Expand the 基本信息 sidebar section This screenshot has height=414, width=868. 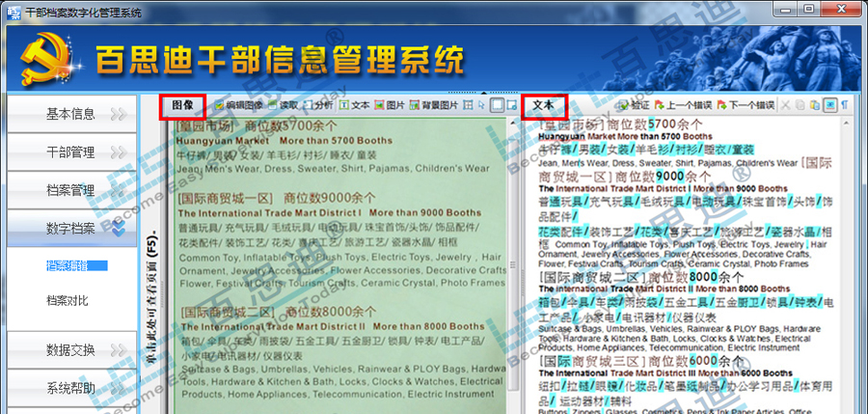72,114
